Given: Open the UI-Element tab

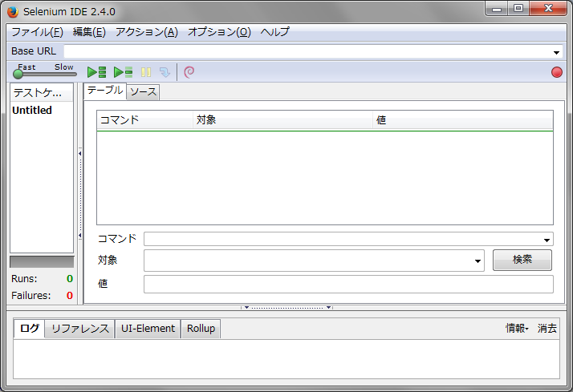Looking at the screenshot, I should pyautogui.click(x=148, y=329).
